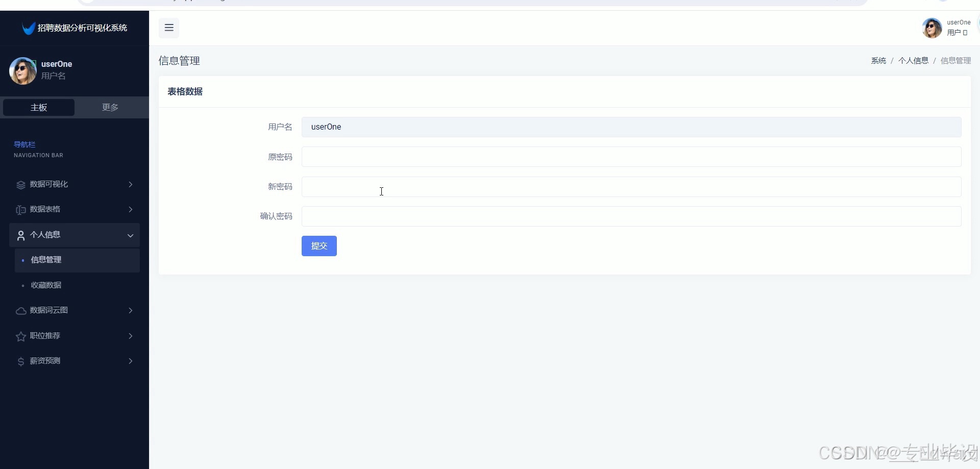Switch to the 主板 tab
This screenshot has height=469, width=980.
click(x=39, y=107)
